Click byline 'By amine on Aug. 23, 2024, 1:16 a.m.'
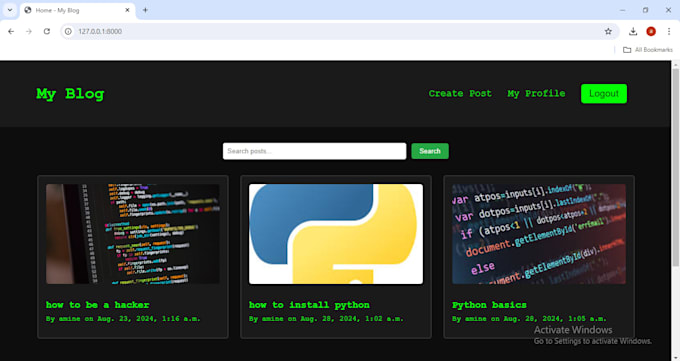Viewport: 680px width, 361px height. [123, 318]
